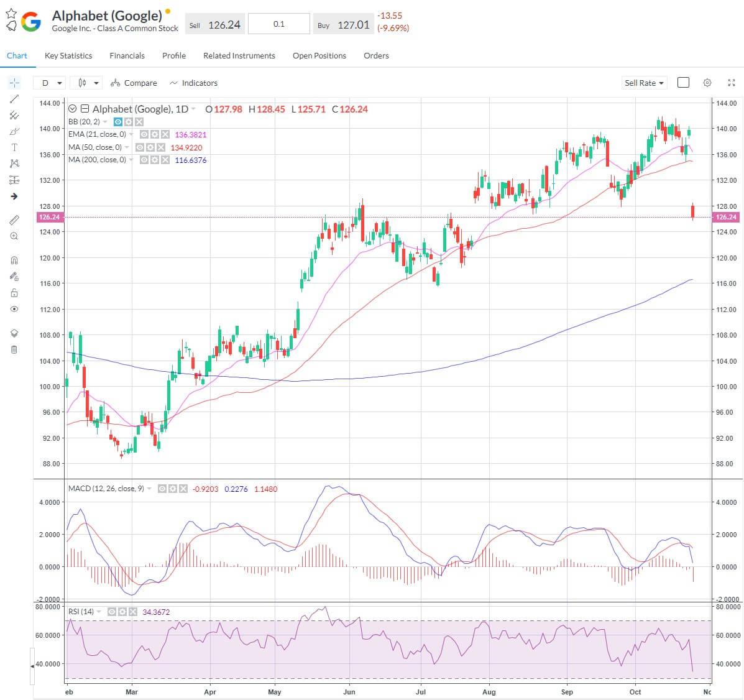Screen dimensions: 744x700
Task: Switch to the Key Statistics tab
Action: tap(68, 55)
